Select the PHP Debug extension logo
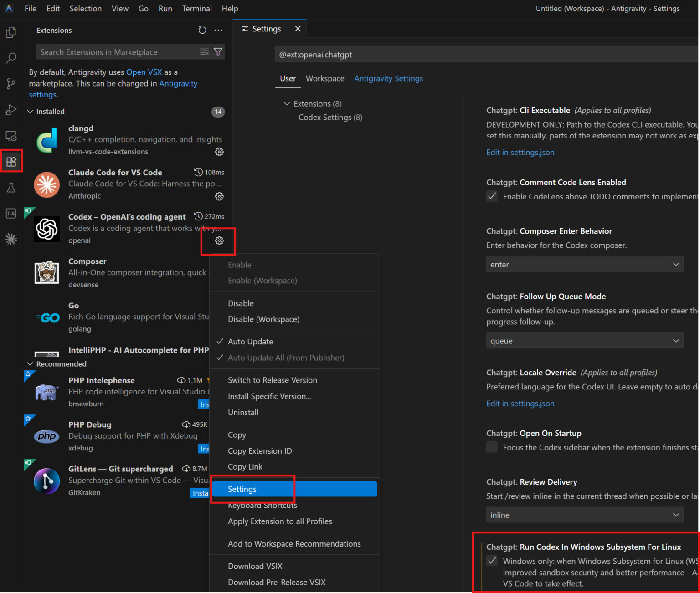 47,436
